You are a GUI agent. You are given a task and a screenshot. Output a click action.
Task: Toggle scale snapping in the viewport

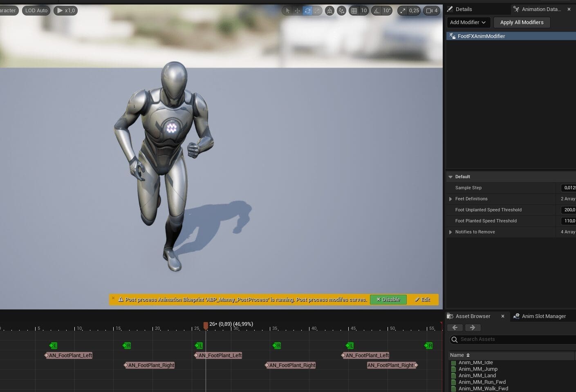[x=403, y=11]
